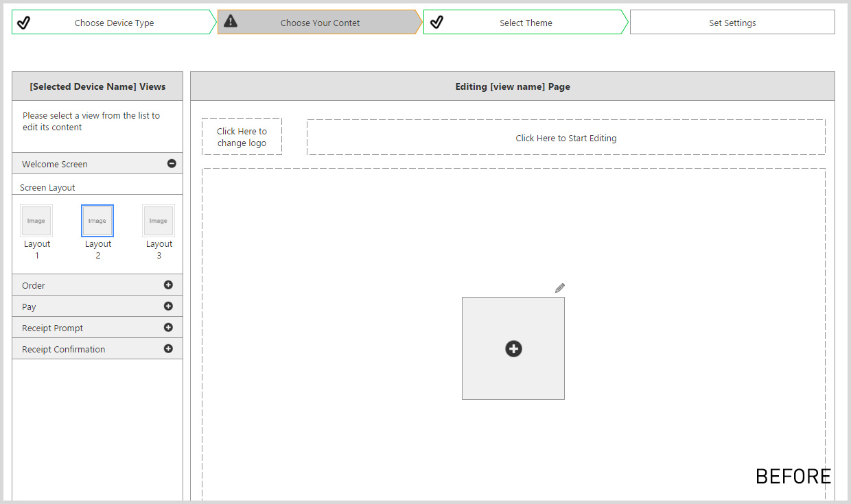Click checkmark icon on Choose Device Type step
Viewport: 851px width, 504px height.
[x=24, y=23]
